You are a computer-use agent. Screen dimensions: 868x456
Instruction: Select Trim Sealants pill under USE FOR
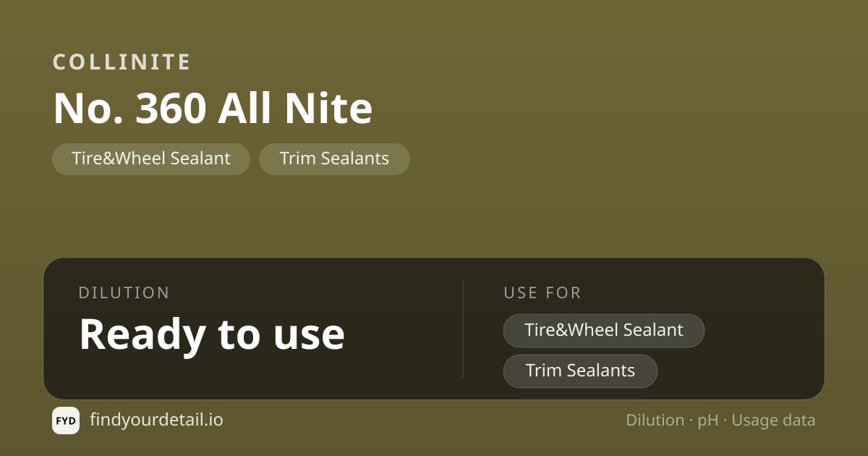(x=580, y=371)
